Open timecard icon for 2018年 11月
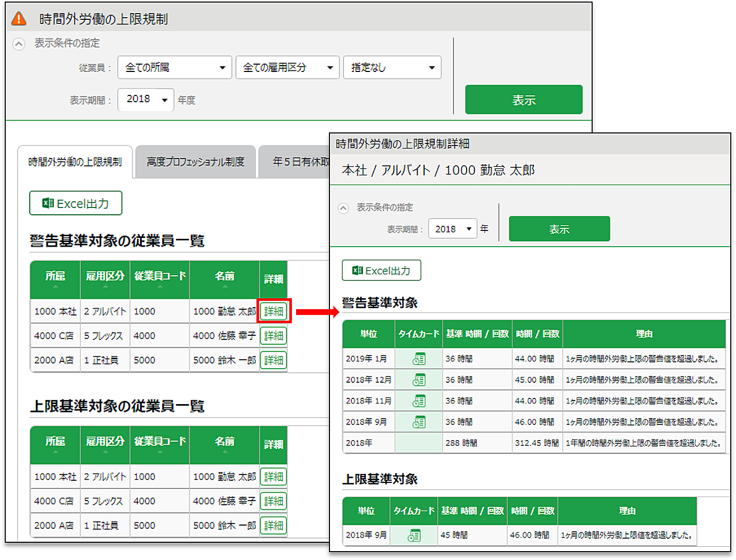736x560 pixels. tap(419, 401)
